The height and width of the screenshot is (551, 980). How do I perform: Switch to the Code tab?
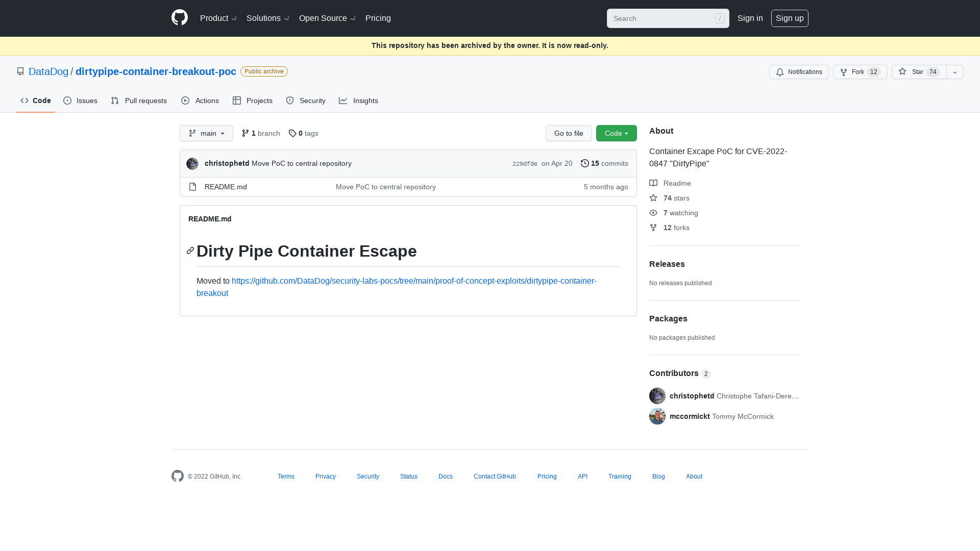(x=36, y=101)
